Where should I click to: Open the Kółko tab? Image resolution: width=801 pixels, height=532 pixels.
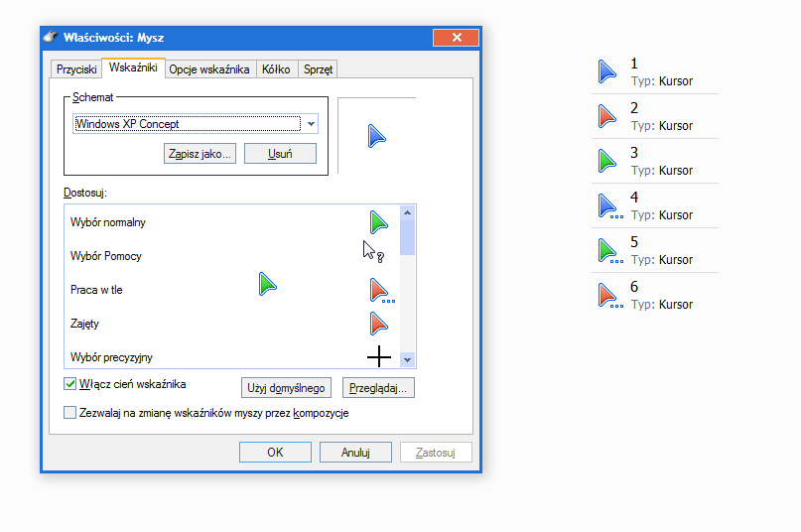[x=276, y=69]
